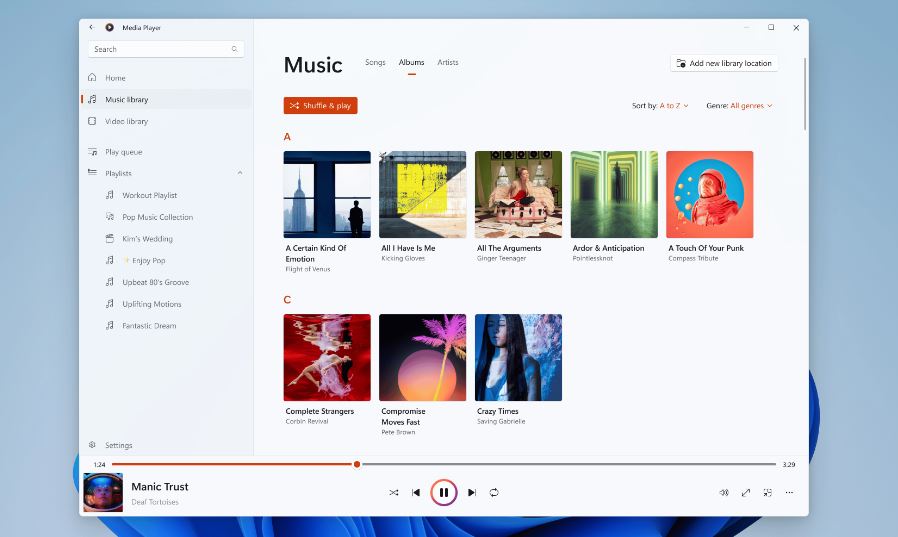Click artist name Corbin Revival
This screenshot has height=537, width=898.
tap(307, 421)
